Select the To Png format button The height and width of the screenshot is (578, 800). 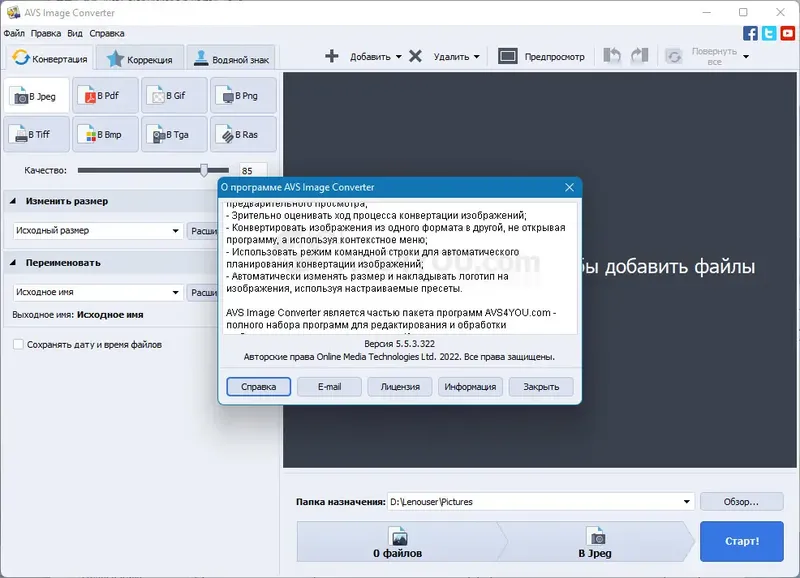coord(243,95)
